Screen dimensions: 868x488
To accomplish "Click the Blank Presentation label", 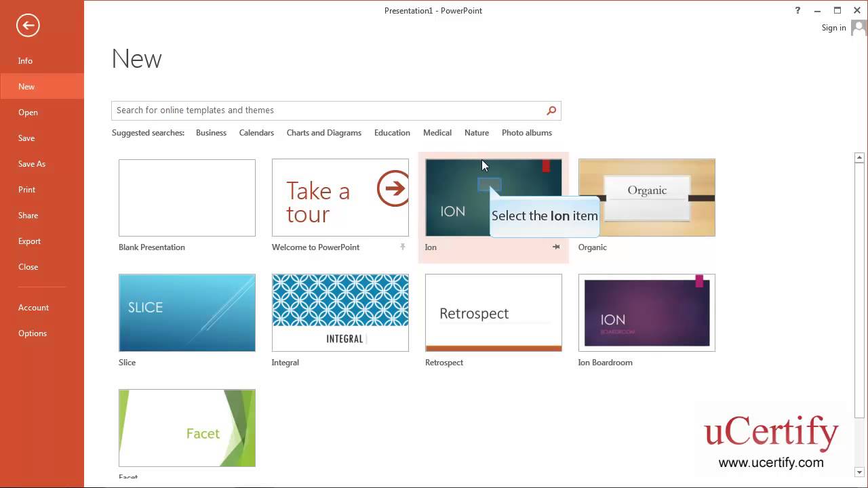I will 152,247.
